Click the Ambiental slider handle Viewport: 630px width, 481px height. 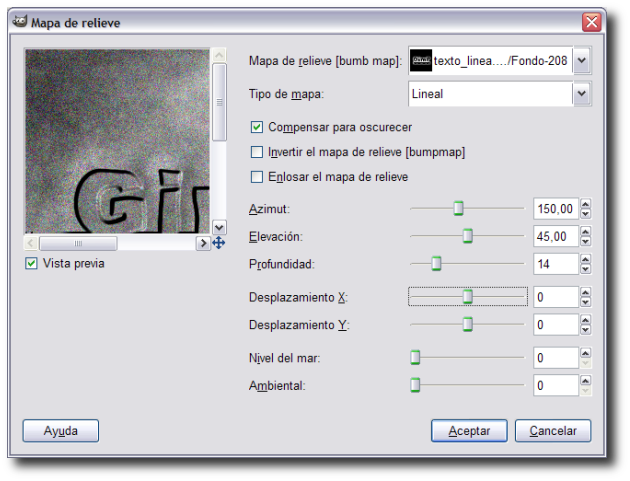[x=415, y=385]
